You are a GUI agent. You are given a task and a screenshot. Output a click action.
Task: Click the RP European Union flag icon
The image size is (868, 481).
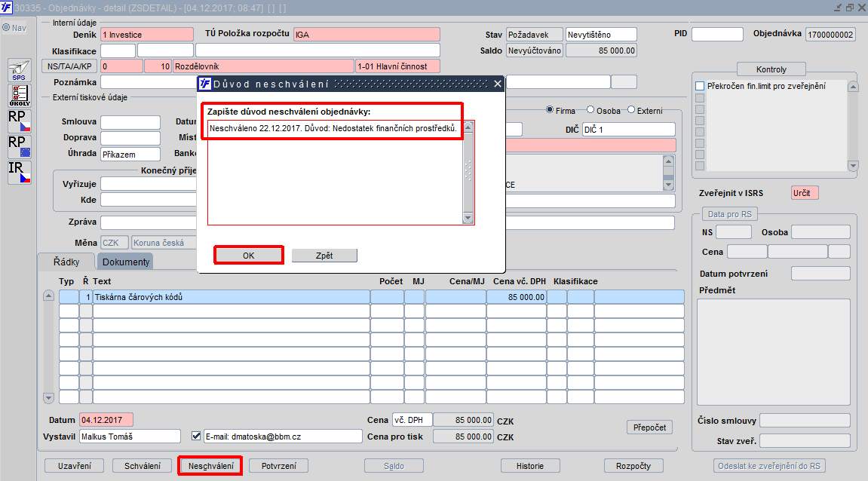click(x=20, y=147)
